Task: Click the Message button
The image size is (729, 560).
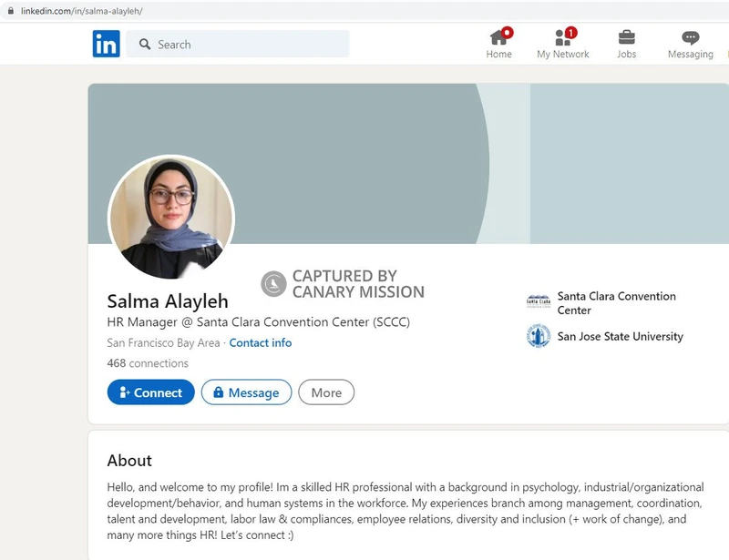Action: 246,392
